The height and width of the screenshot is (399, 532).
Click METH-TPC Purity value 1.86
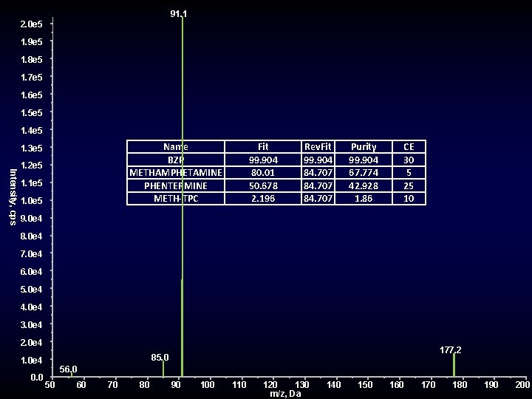tap(364, 199)
